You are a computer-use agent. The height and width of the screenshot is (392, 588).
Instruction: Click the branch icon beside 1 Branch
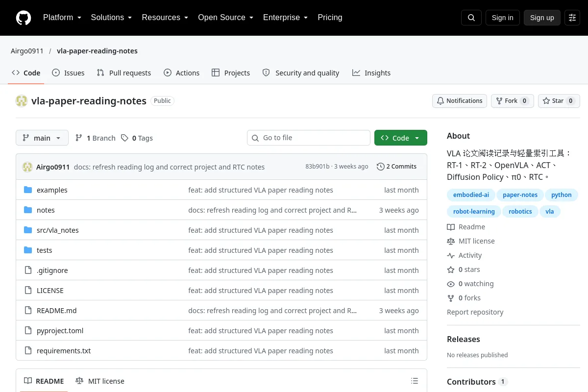click(79, 138)
